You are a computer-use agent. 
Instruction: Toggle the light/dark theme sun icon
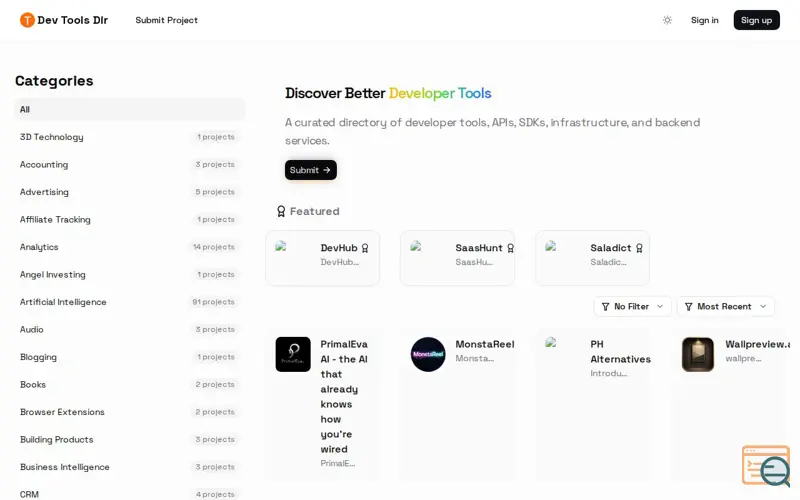667,20
